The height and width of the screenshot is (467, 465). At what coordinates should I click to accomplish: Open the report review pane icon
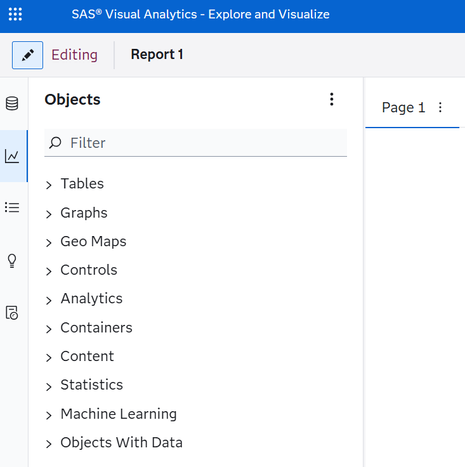click(12, 313)
